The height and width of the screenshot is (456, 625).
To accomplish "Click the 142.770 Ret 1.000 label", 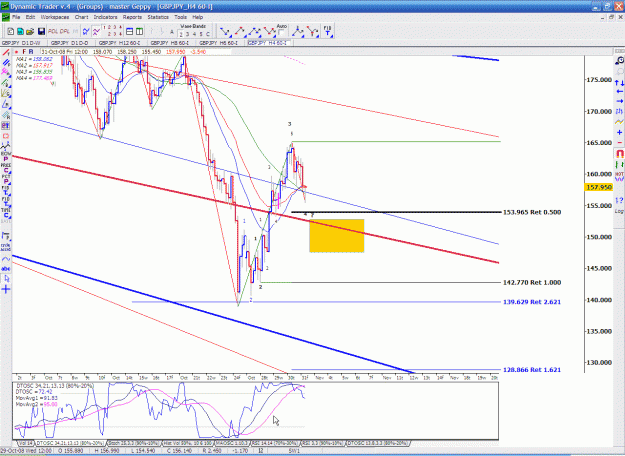I will (532, 282).
